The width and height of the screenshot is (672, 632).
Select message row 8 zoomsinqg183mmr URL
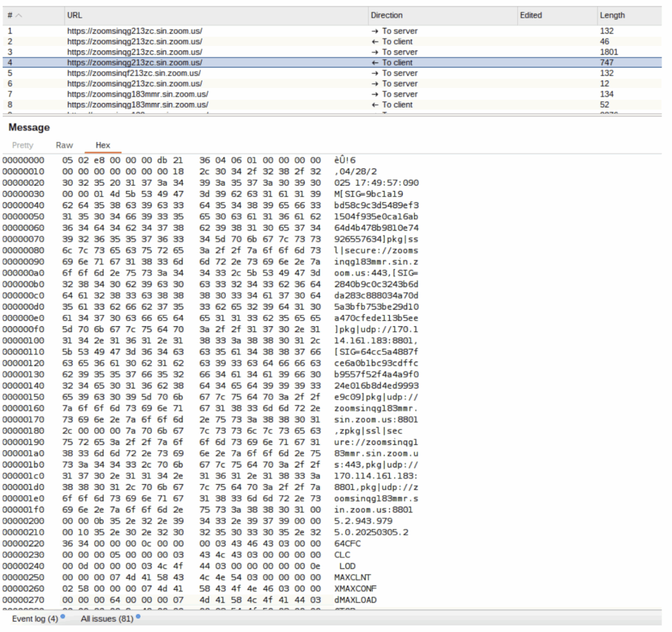click(138, 104)
